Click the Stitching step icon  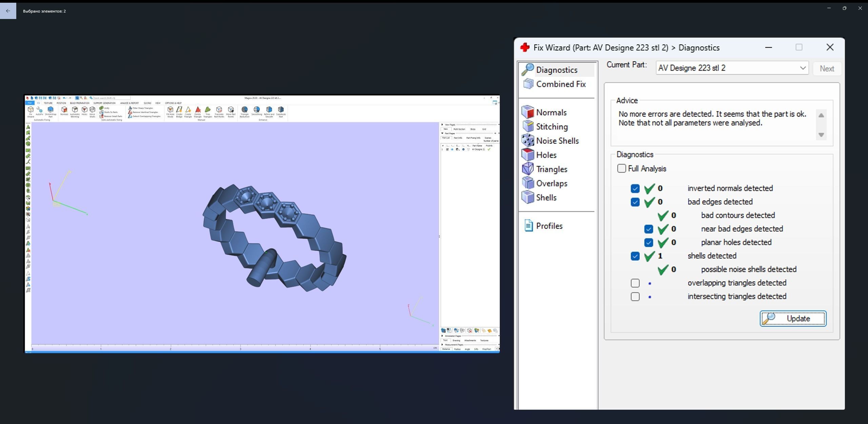coord(528,127)
